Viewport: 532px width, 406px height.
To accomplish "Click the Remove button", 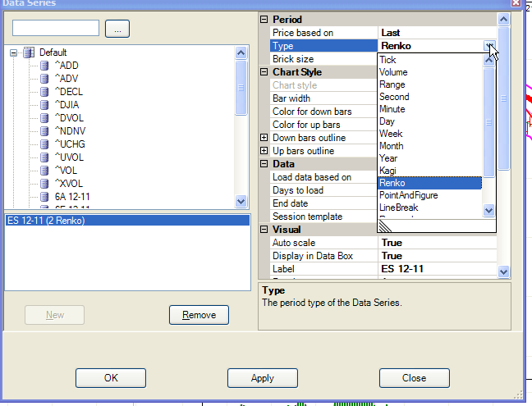I will point(199,315).
